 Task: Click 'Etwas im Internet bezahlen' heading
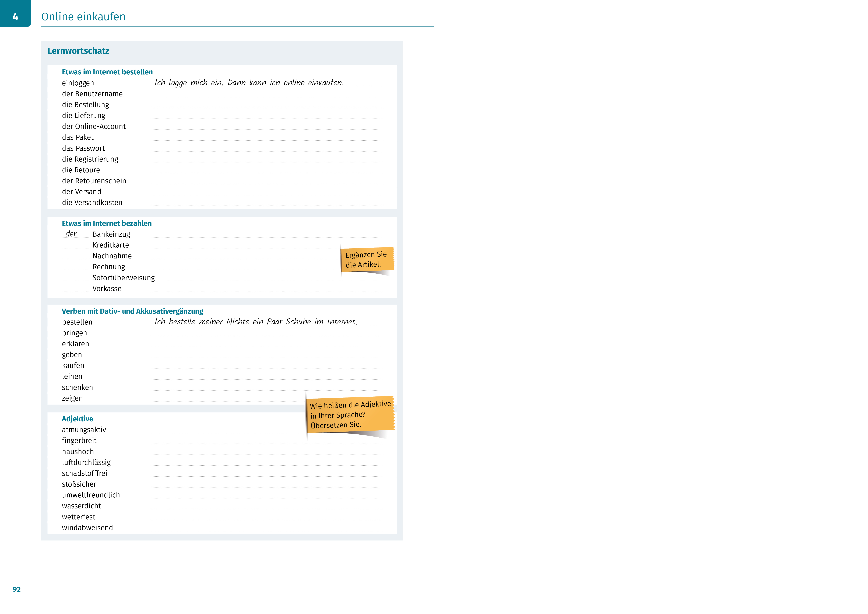(107, 224)
